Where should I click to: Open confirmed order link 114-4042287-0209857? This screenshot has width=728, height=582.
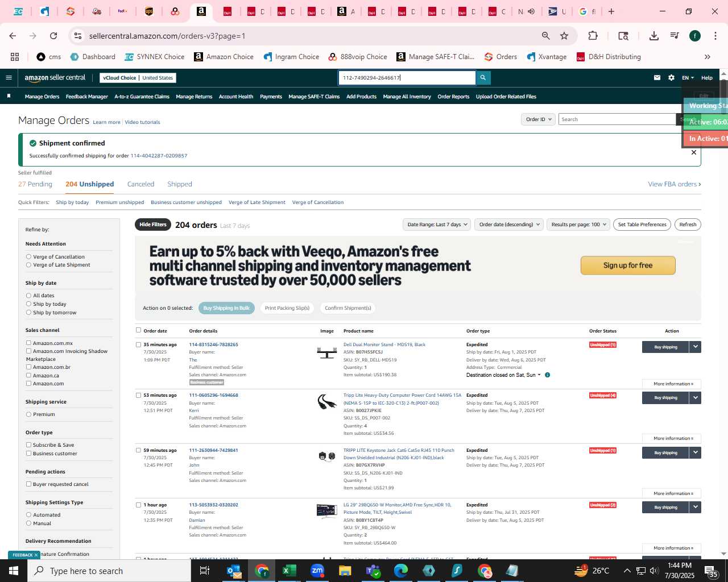tap(159, 156)
